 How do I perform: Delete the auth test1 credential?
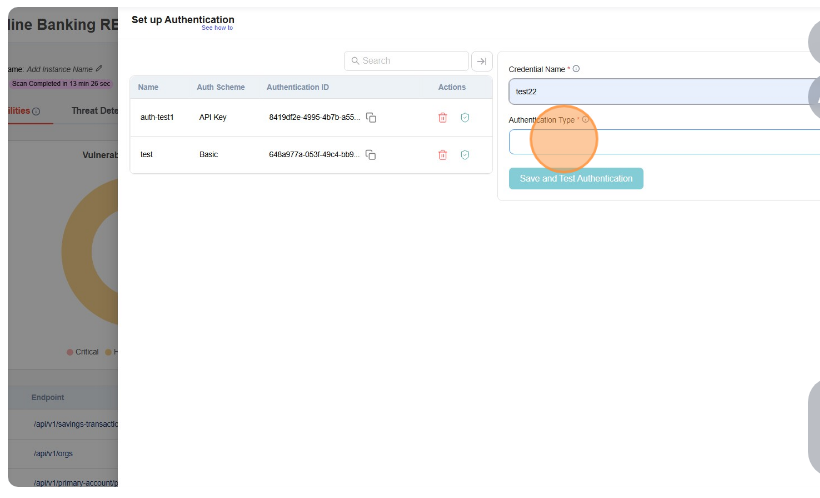click(x=443, y=118)
